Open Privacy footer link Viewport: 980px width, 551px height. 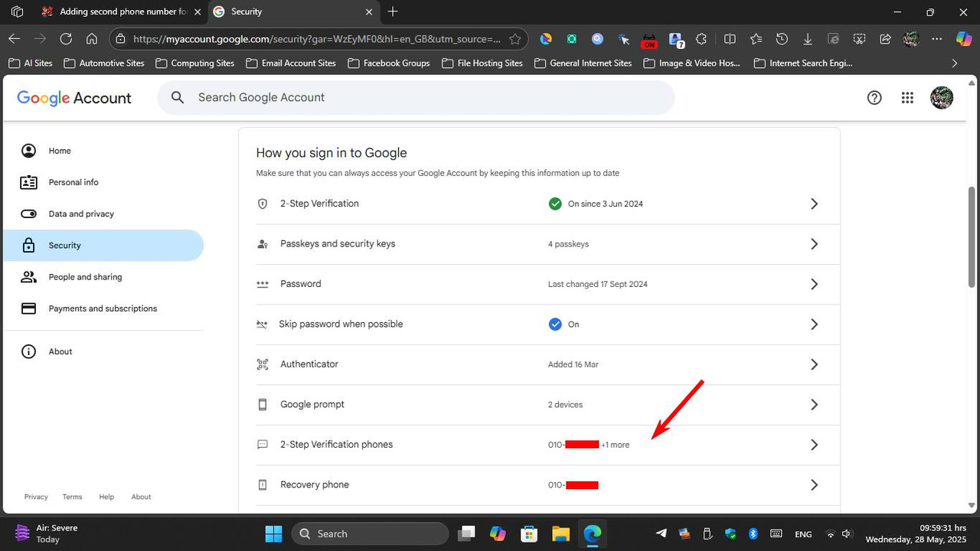tap(36, 497)
